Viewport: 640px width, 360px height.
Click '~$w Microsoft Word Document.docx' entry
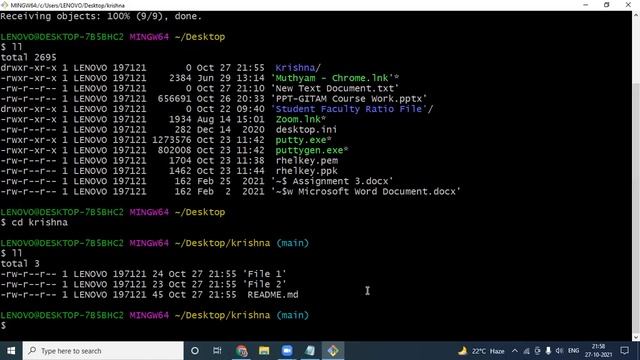point(366,191)
